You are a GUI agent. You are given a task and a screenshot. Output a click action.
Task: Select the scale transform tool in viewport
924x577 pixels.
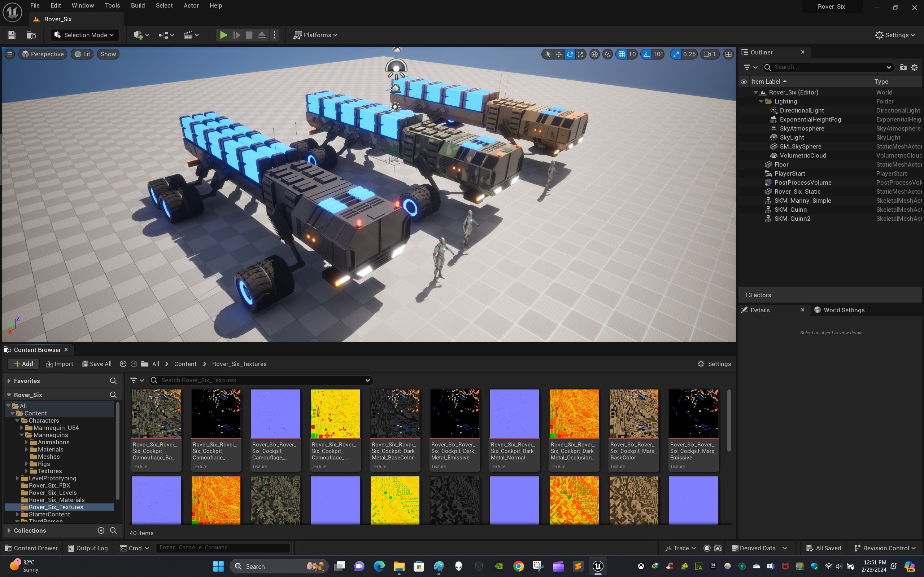[580, 54]
